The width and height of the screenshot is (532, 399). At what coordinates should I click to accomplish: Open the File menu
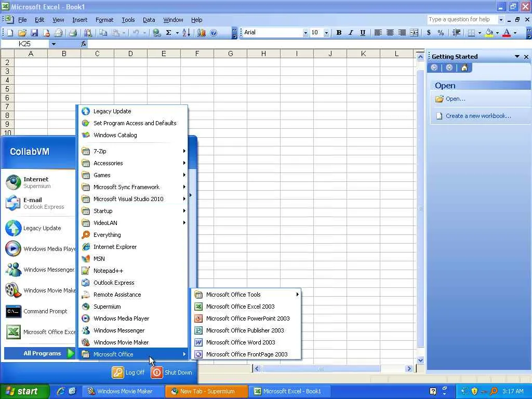click(x=22, y=20)
